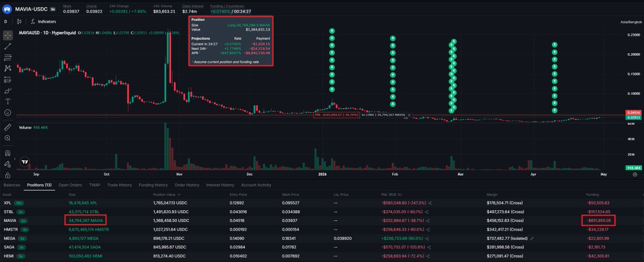Select the zoom-in magnifier tool

(x=8, y=138)
